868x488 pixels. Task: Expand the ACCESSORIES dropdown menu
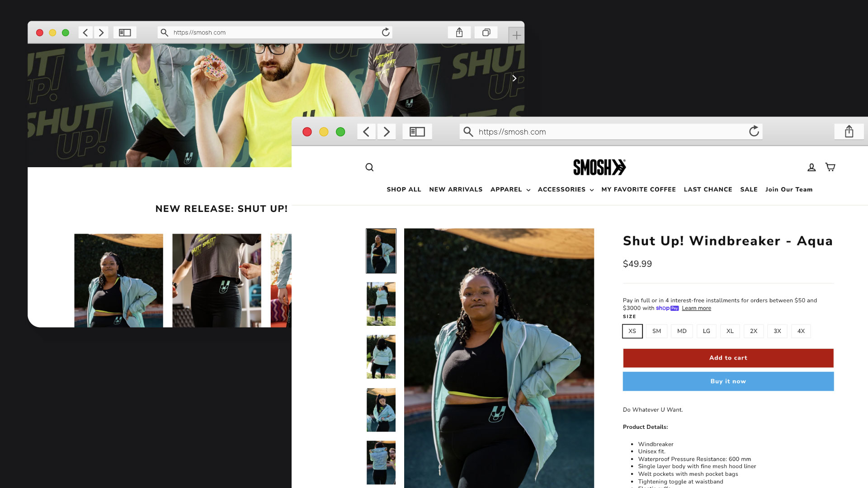tap(565, 189)
